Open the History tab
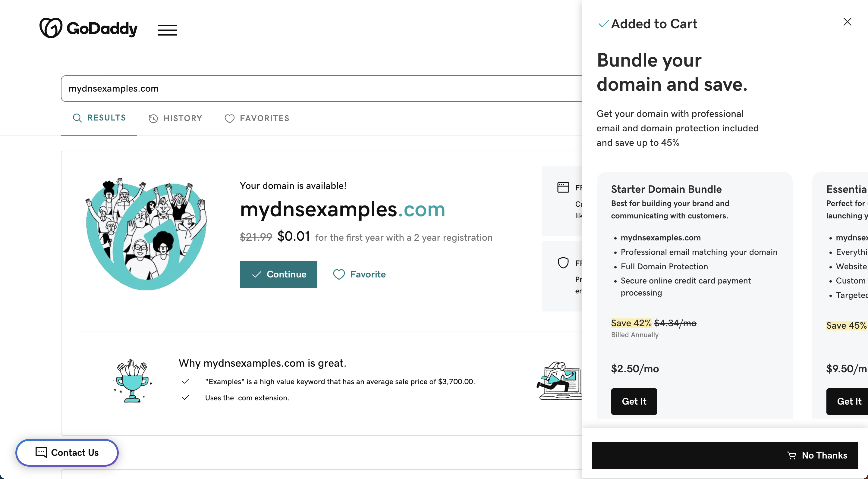 [175, 118]
